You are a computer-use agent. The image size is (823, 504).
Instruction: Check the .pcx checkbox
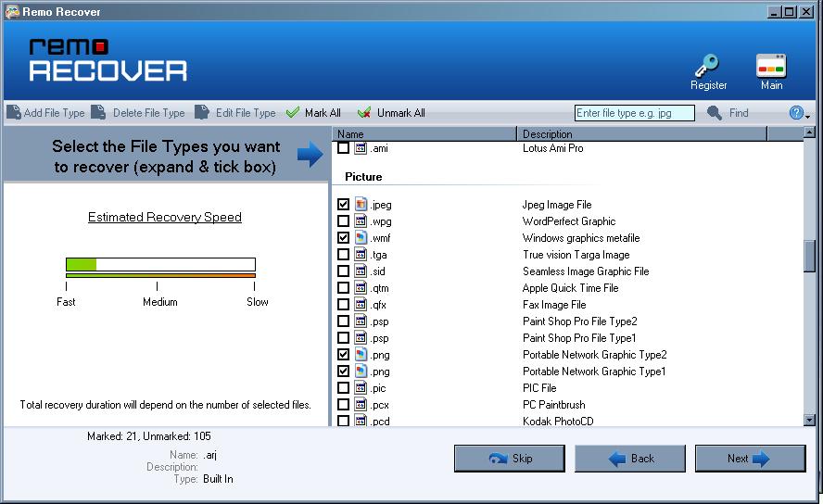tap(343, 404)
